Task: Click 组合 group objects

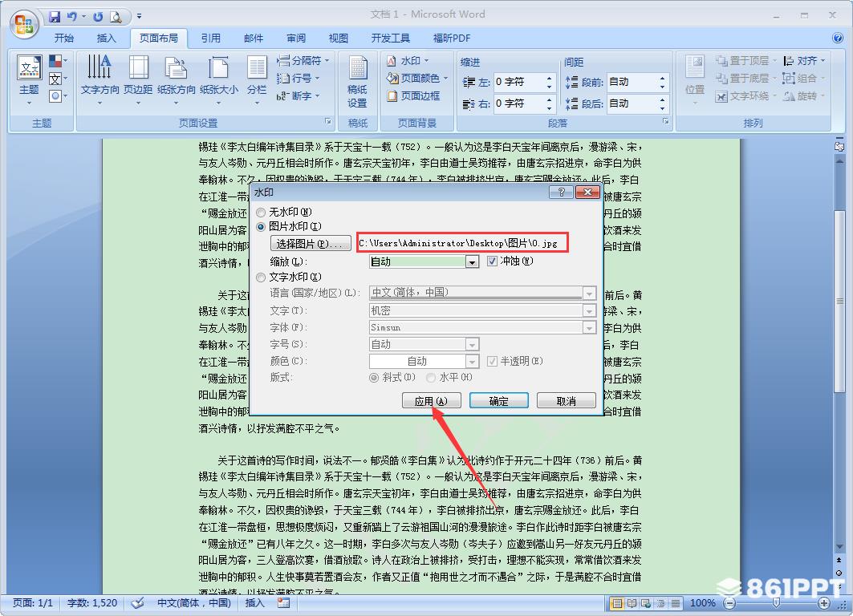Action: click(804, 79)
